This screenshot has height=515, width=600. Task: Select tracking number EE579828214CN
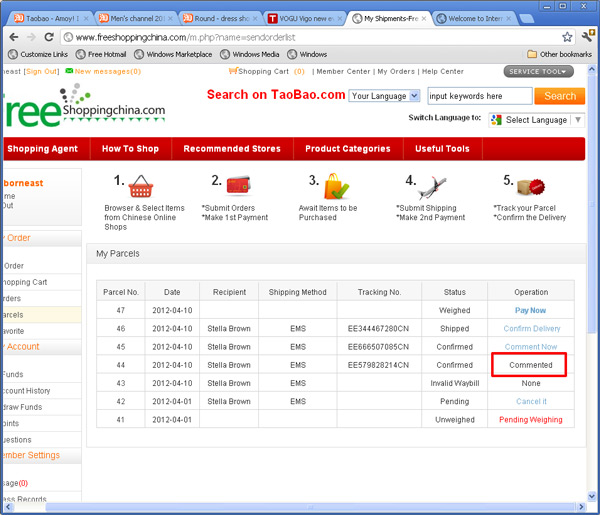(x=378, y=365)
